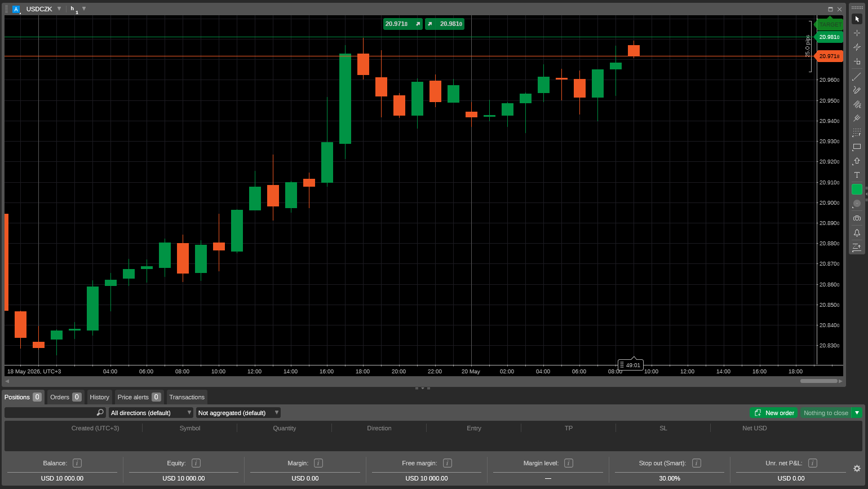Choose the market snapshot tool with the small square
The height and width of the screenshot is (489, 868).
pyautogui.click(x=857, y=61)
